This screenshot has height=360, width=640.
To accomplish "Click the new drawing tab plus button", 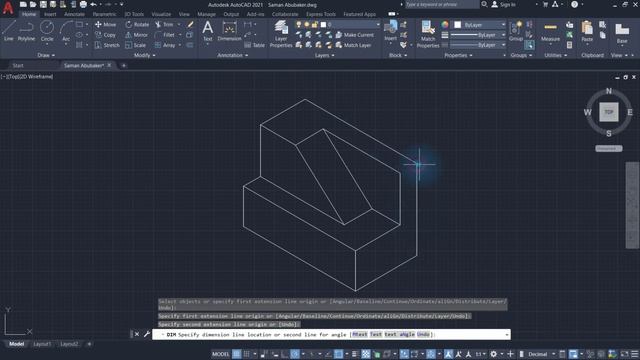I will pyautogui.click(x=124, y=65).
